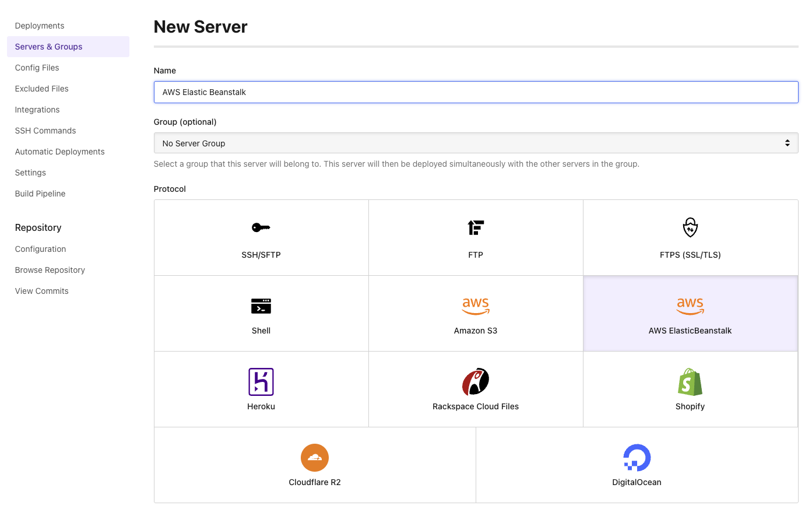This screenshot has width=812, height=516.
Task: Click the AWS ElasticBeanstalk label
Action: point(690,331)
